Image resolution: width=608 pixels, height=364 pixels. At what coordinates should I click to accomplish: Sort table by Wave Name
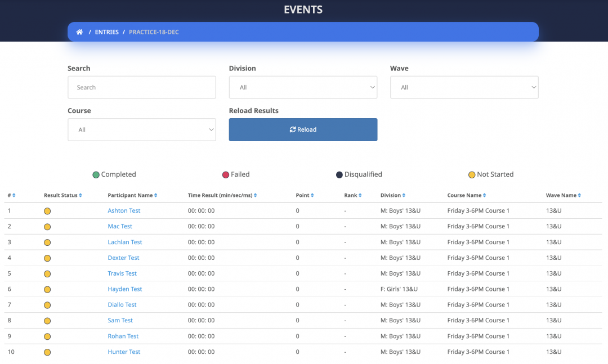[579, 195]
